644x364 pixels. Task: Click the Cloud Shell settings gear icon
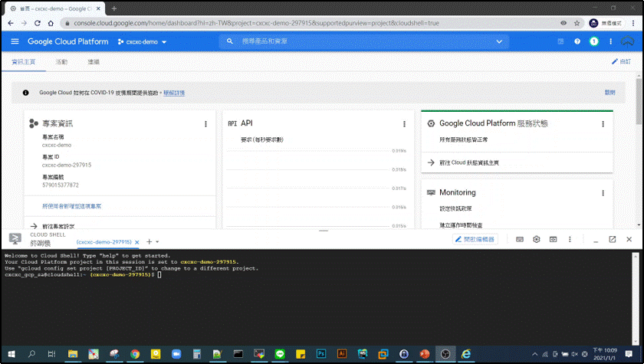[x=536, y=240]
